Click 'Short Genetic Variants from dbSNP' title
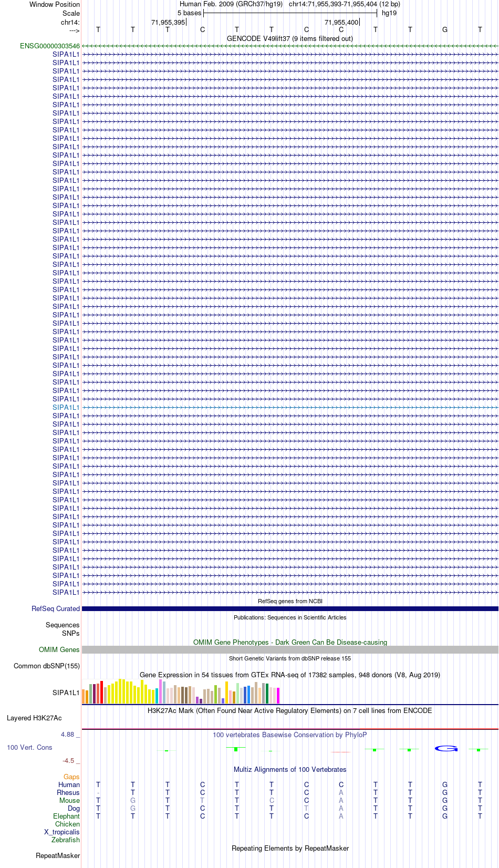This screenshot has width=499, height=868. (290, 658)
